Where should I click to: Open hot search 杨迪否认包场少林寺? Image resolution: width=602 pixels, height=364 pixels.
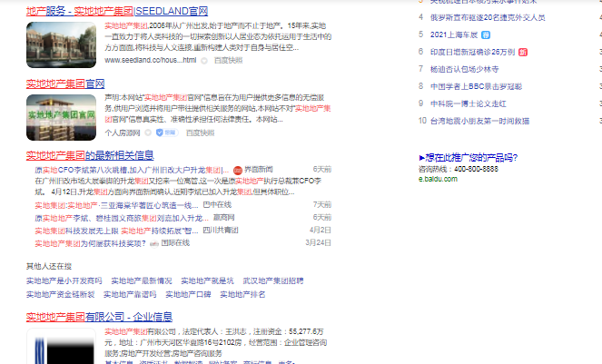click(464, 69)
